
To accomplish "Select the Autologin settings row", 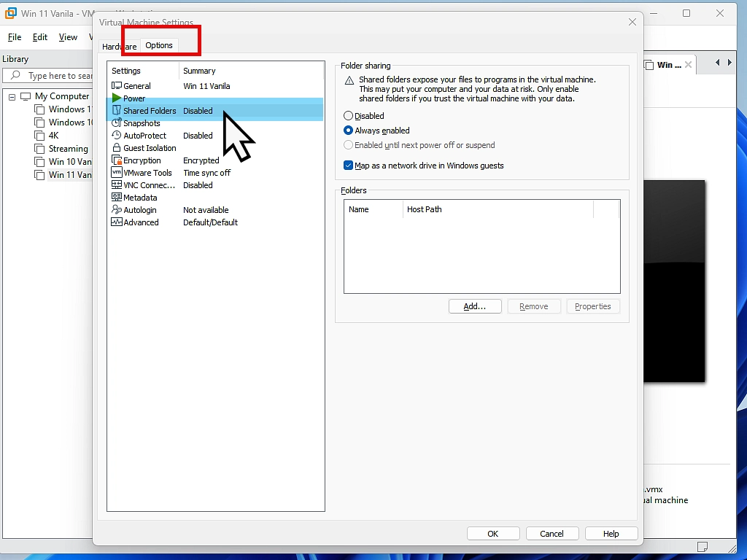I will 215,209.
